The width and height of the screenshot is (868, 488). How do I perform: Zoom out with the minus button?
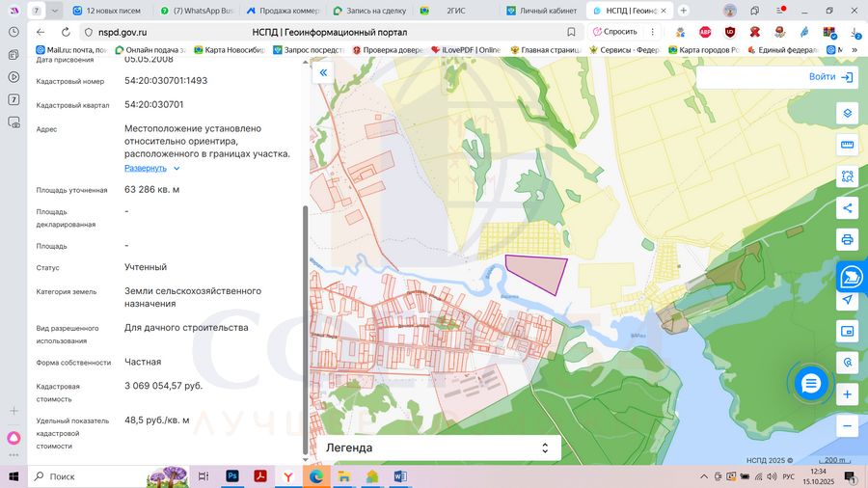848,425
